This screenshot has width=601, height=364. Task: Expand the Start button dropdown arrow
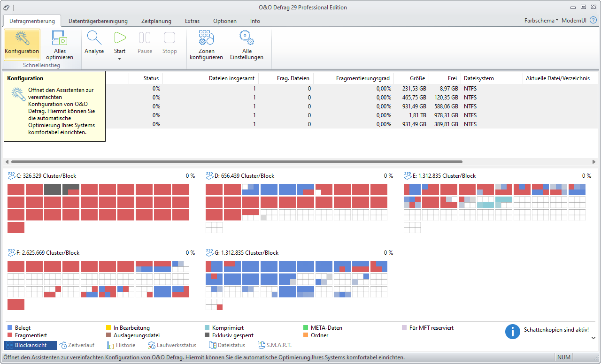point(120,59)
